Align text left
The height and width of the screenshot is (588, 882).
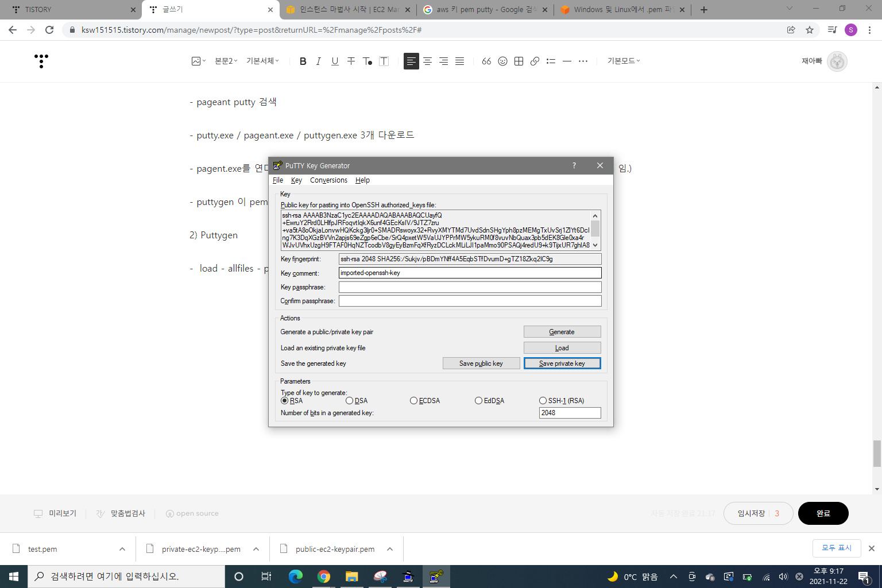pos(411,61)
